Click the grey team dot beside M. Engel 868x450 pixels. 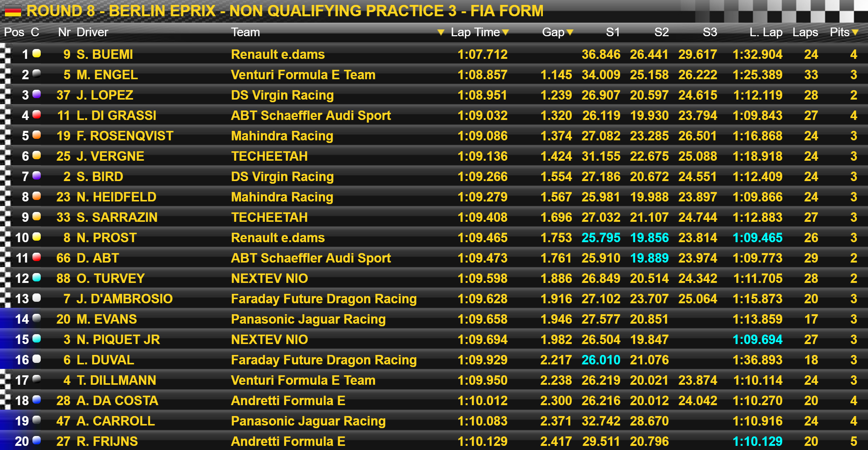(x=37, y=74)
